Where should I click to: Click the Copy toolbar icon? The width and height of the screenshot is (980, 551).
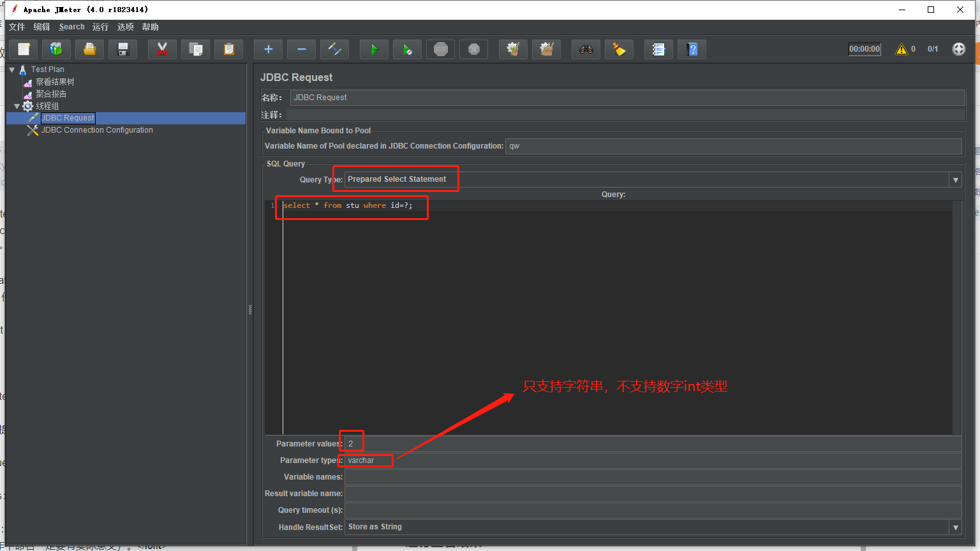(196, 49)
